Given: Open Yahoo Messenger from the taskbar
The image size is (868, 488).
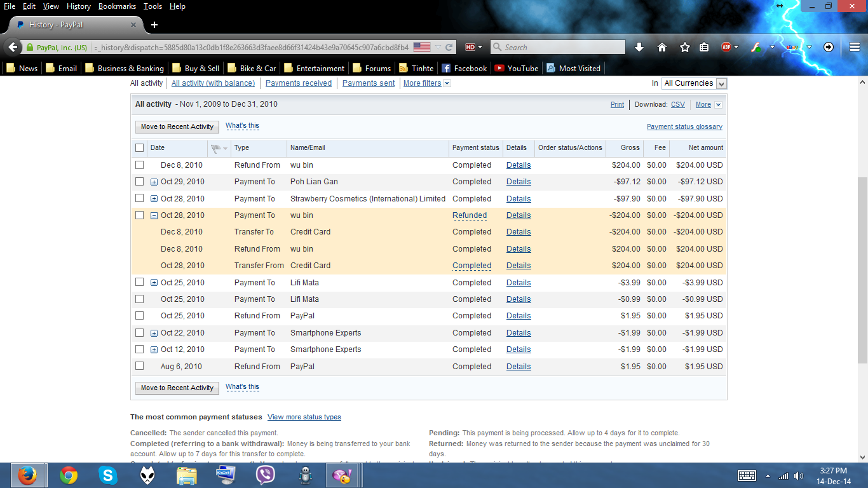Looking at the screenshot, I should point(343,475).
